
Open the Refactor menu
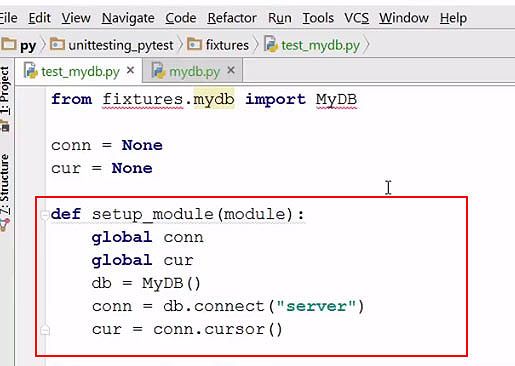[x=232, y=18]
